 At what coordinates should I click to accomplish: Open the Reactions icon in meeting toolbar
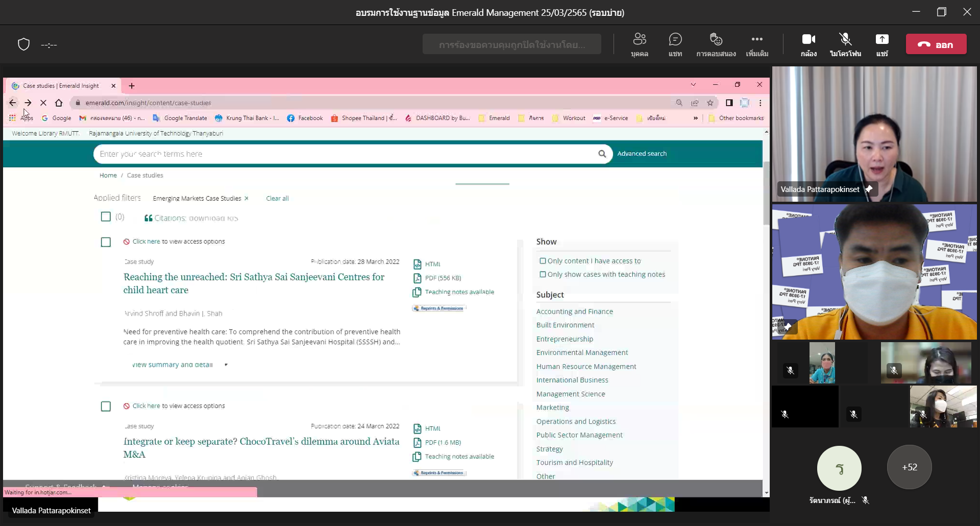tap(716, 40)
